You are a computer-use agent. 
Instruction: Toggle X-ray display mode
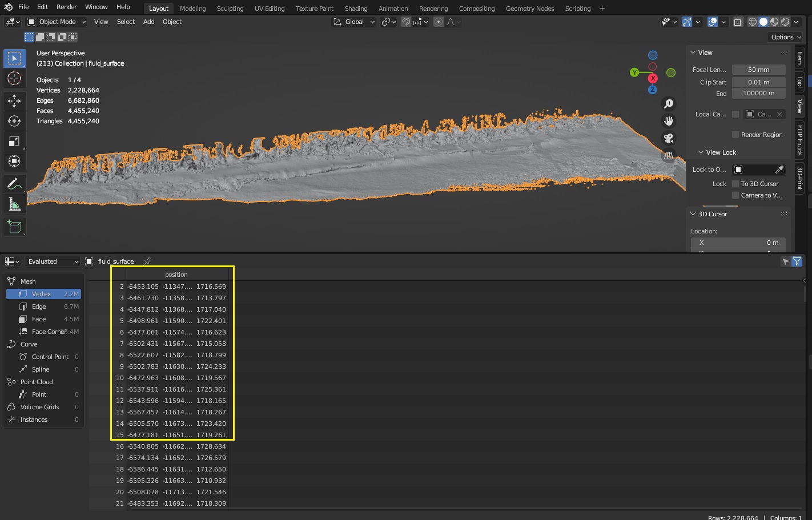738,22
